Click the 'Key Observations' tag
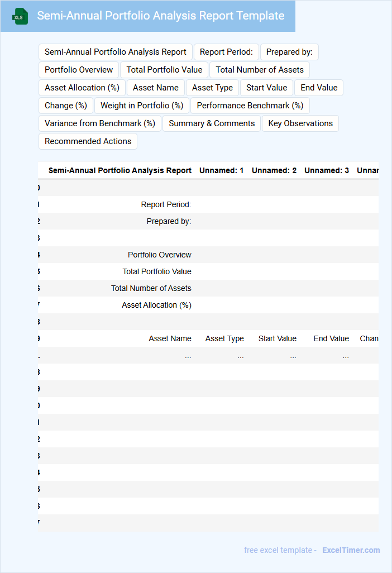The width and height of the screenshot is (392, 573). [300, 123]
